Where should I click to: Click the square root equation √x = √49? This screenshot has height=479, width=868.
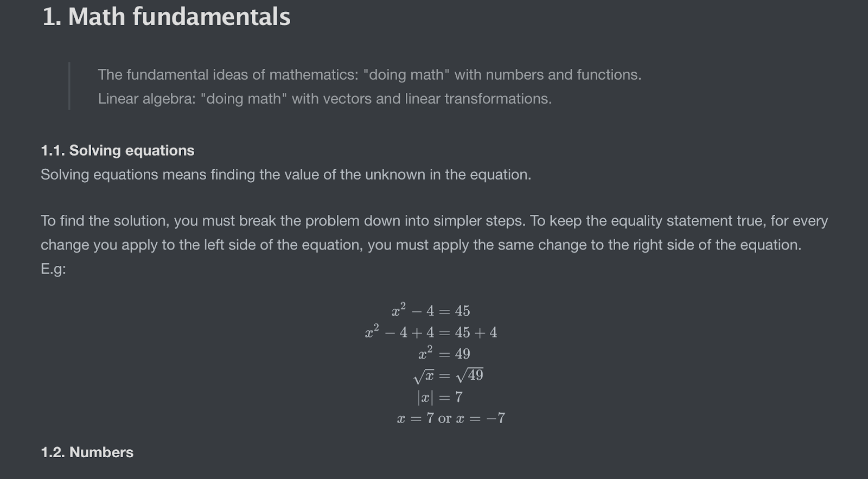448,375
